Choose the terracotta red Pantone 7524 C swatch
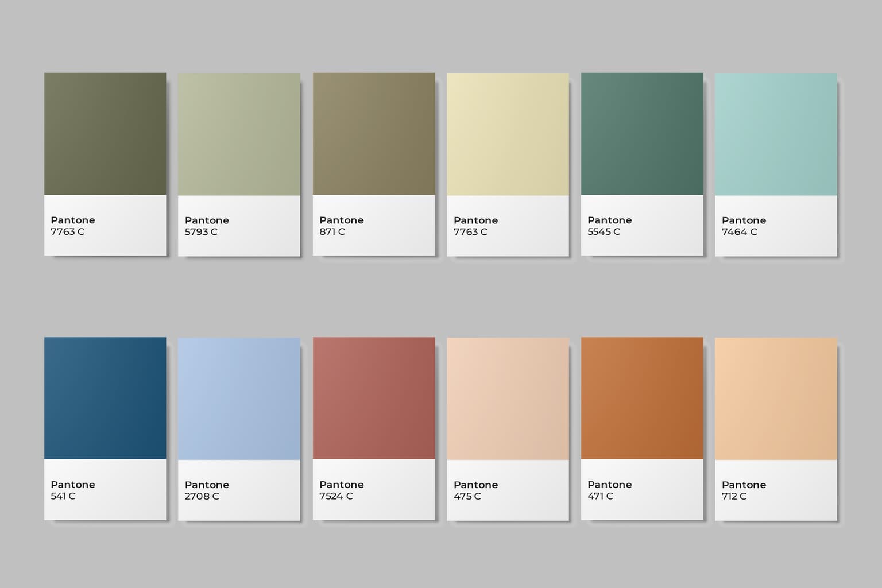The width and height of the screenshot is (882, 588). (x=374, y=398)
